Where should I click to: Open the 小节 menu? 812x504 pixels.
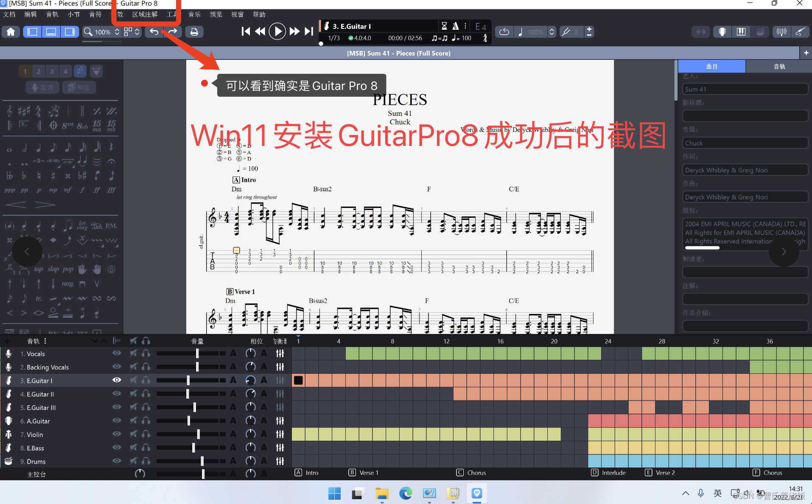(x=73, y=14)
